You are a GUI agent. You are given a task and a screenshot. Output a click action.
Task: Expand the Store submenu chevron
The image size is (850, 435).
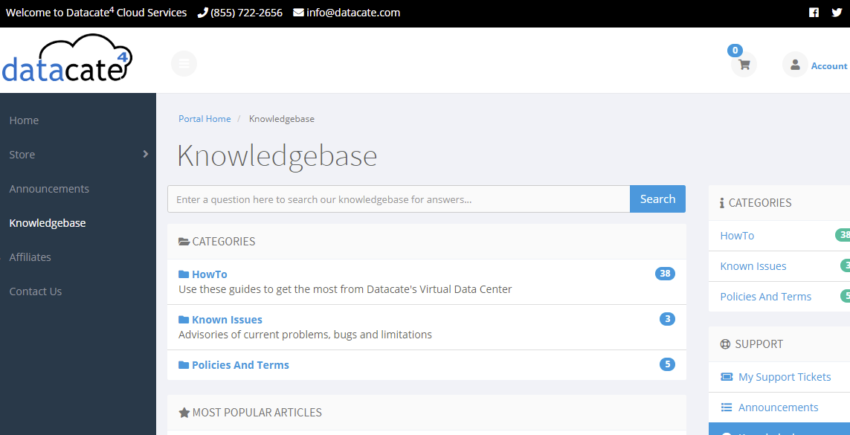145,154
